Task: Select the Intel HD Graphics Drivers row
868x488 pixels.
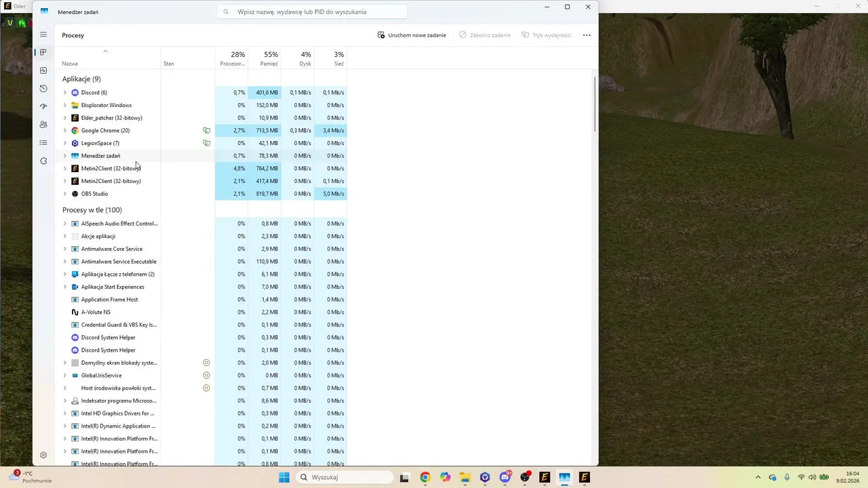Action: pyautogui.click(x=201, y=413)
